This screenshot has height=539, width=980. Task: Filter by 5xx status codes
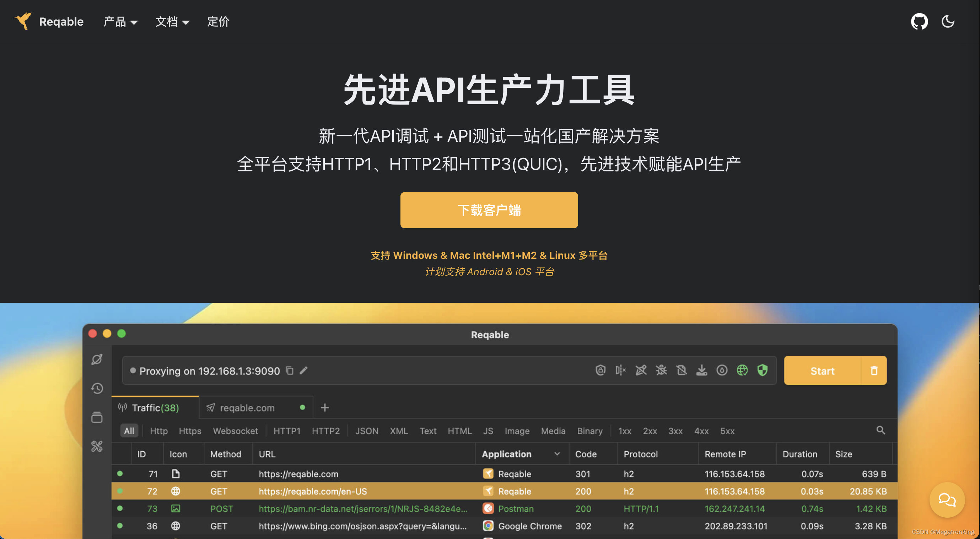coord(727,431)
